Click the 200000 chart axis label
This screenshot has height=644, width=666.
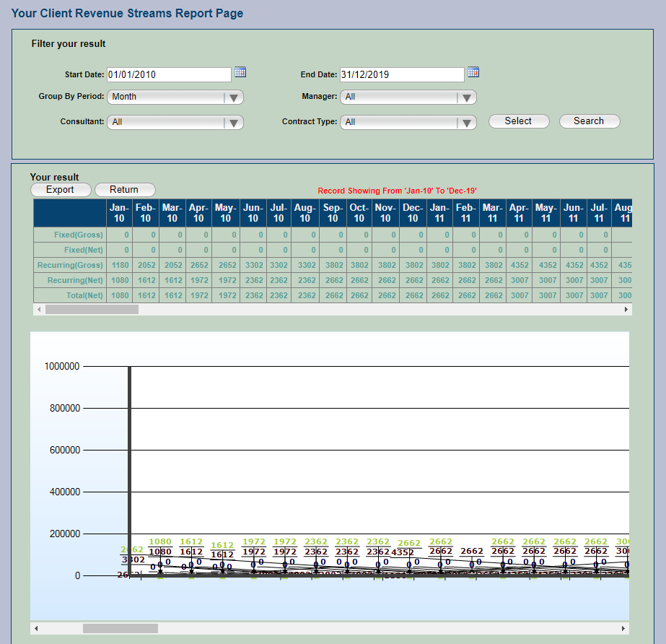(x=65, y=534)
